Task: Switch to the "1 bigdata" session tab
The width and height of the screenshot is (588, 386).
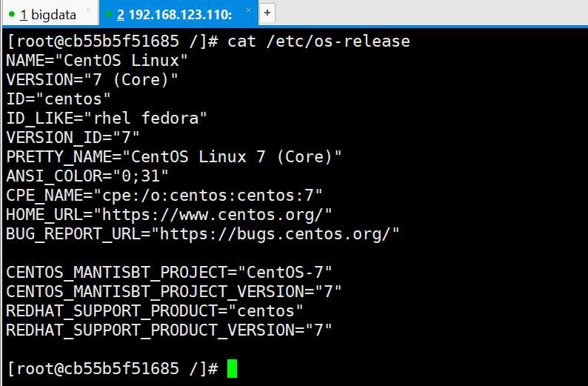Action: pyautogui.click(x=50, y=13)
